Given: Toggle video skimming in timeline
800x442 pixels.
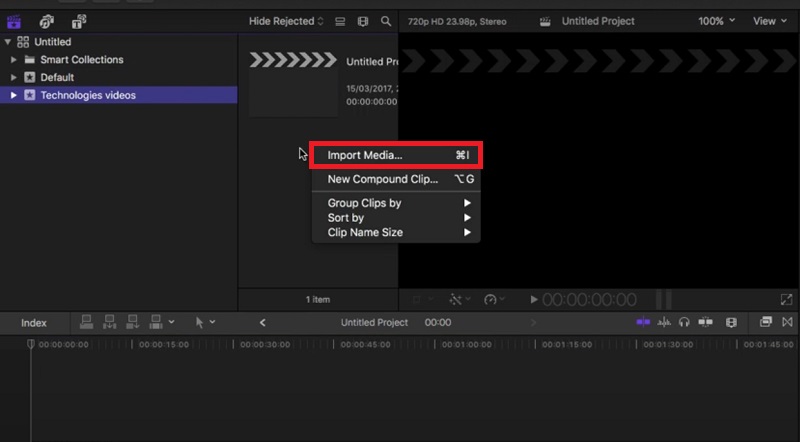Looking at the screenshot, I should (643, 322).
